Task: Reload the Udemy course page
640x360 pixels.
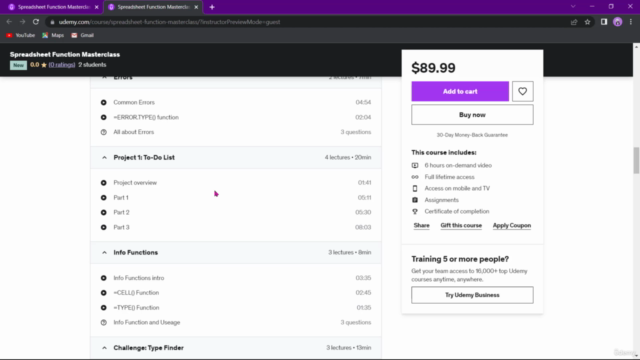Action: (x=36, y=22)
